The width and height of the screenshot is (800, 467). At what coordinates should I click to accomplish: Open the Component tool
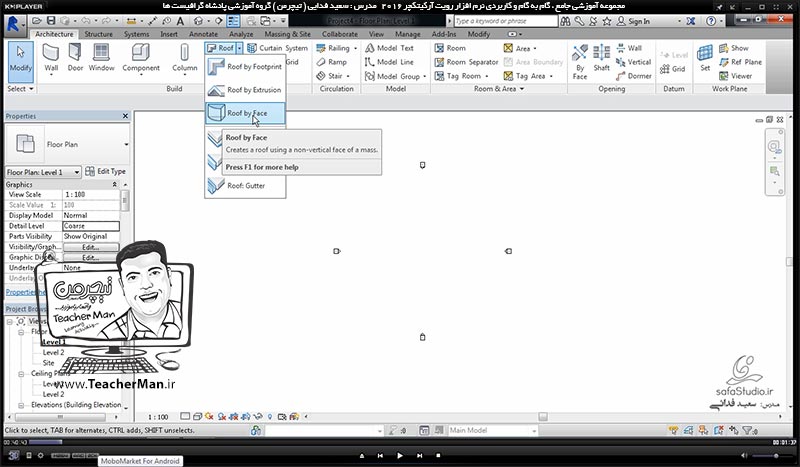141,60
